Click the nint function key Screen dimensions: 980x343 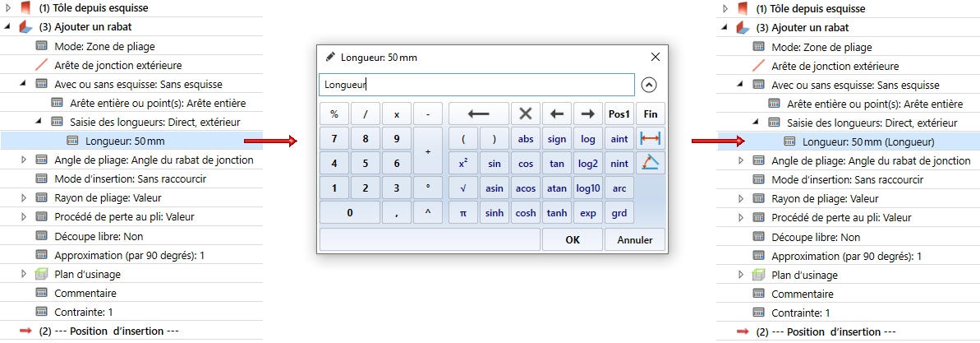click(x=619, y=164)
